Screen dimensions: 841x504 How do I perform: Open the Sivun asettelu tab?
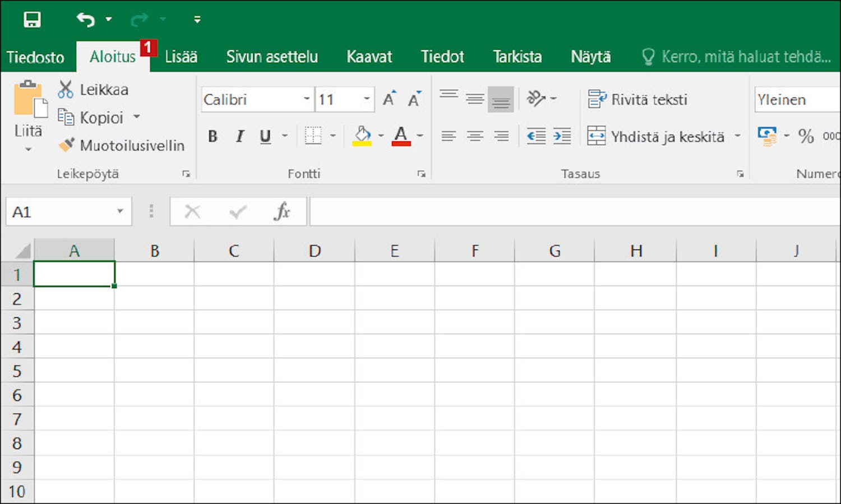coord(272,57)
